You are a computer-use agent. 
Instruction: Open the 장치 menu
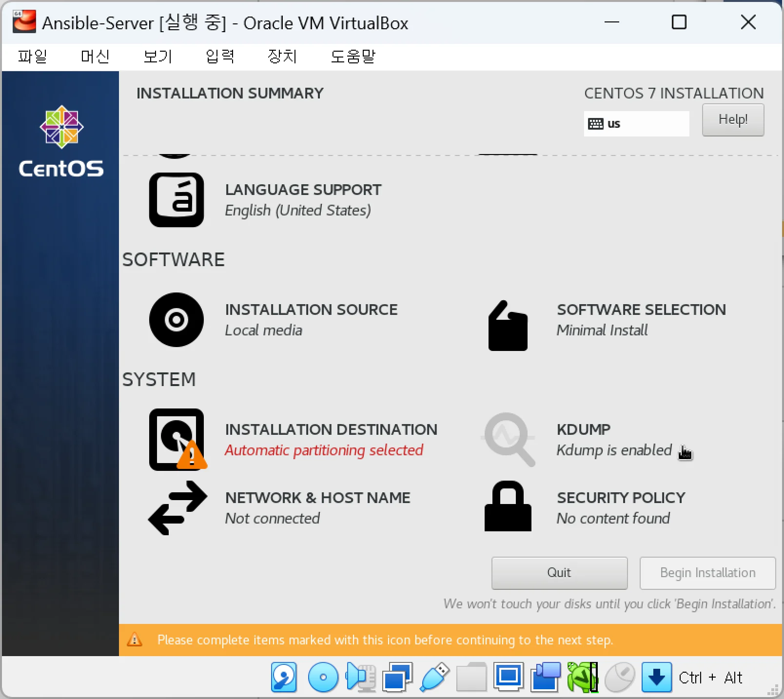click(x=282, y=57)
